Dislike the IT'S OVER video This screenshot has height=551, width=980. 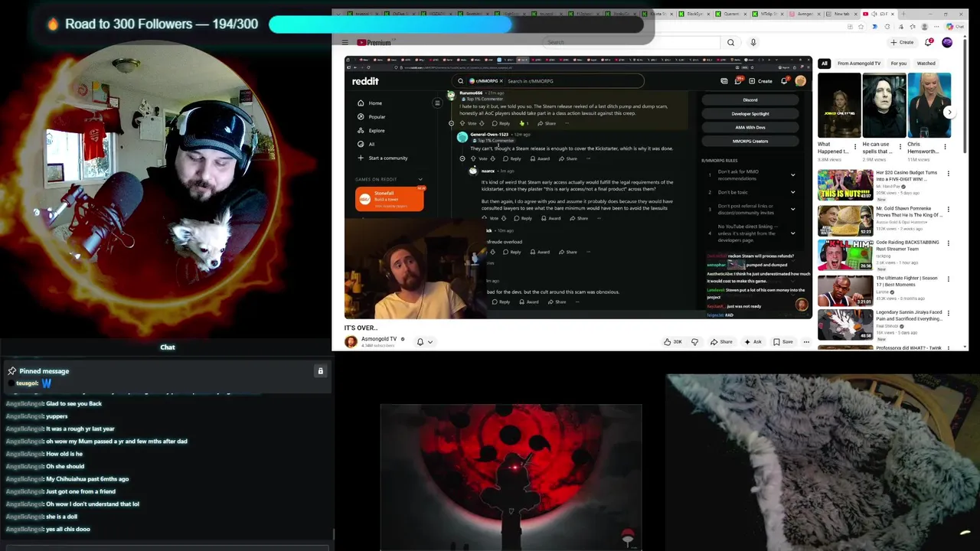(x=695, y=342)
